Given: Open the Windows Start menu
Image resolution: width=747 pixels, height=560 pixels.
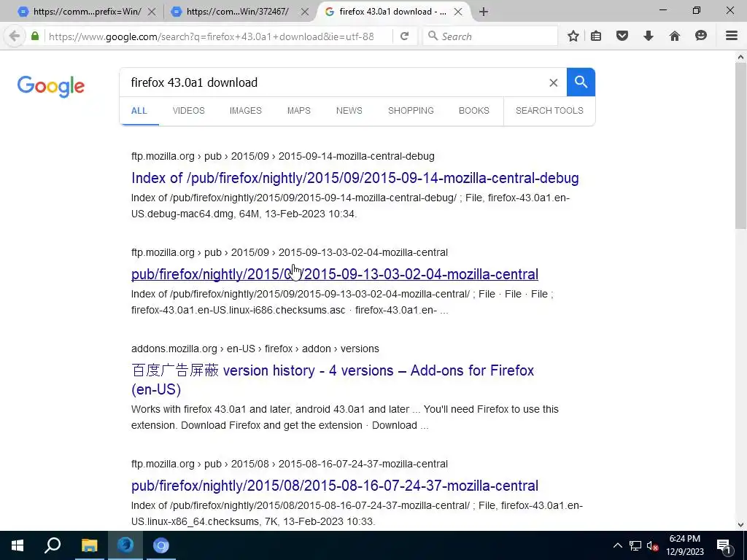Looking at the screenshot, I should 18,545.
